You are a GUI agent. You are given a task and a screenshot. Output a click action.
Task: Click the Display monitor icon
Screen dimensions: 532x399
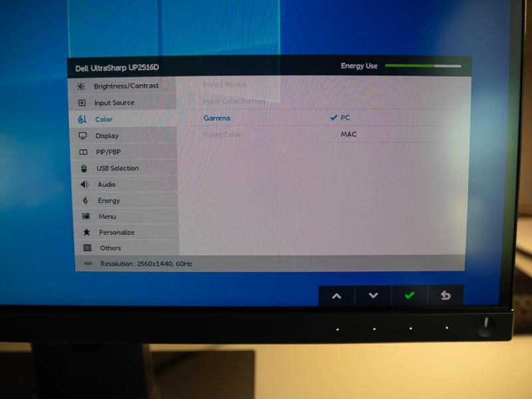[82, 136]
